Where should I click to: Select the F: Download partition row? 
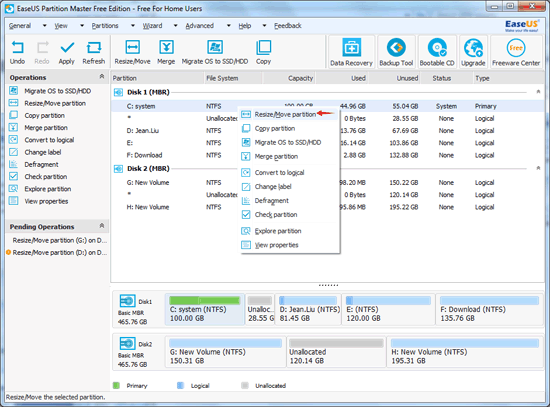point(328,155)
